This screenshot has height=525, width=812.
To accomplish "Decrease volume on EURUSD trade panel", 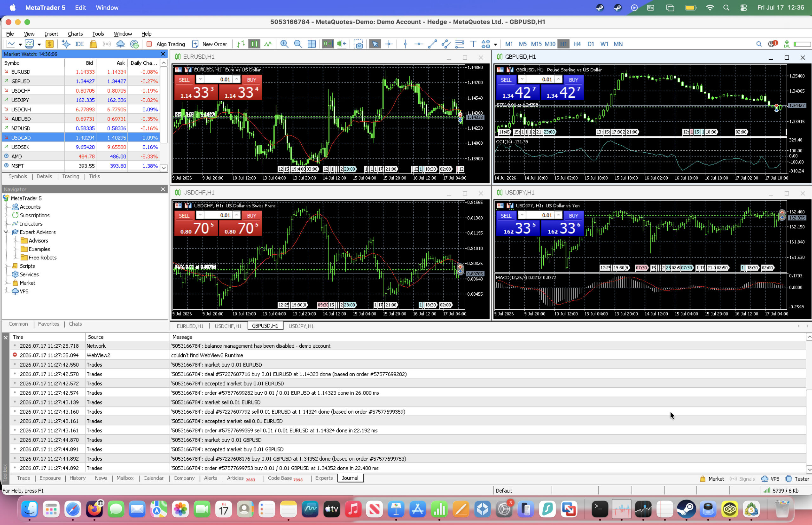I will click(x=200, y=79).
